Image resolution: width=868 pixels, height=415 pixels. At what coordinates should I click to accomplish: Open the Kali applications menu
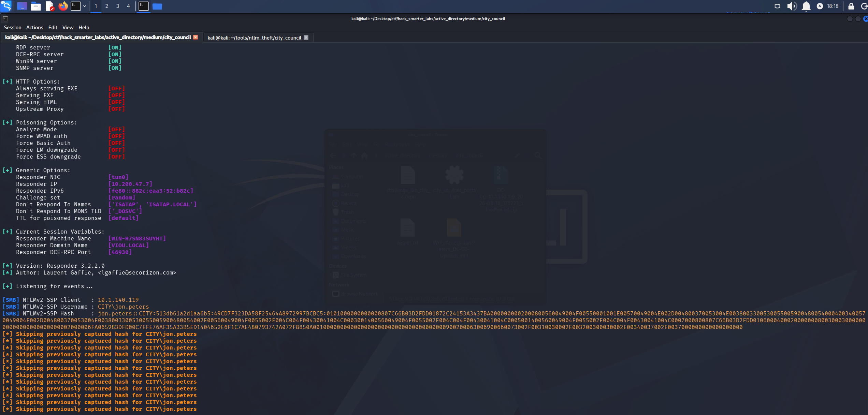pos(6,6)
